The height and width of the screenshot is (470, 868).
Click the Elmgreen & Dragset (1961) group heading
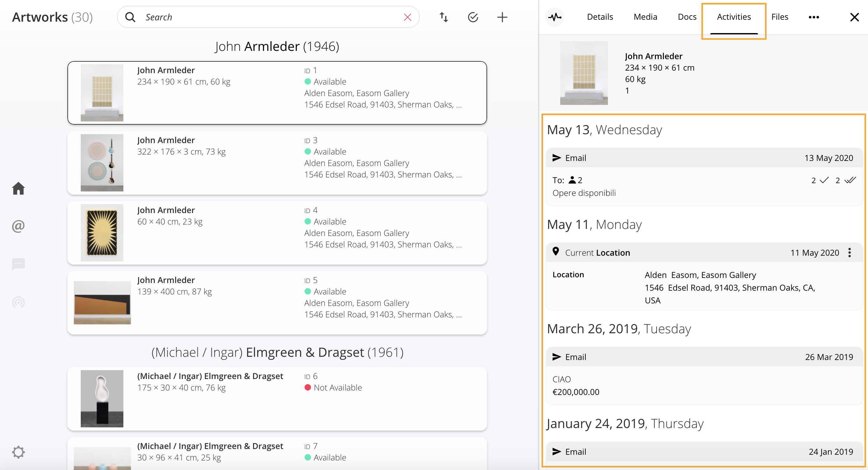277,352
